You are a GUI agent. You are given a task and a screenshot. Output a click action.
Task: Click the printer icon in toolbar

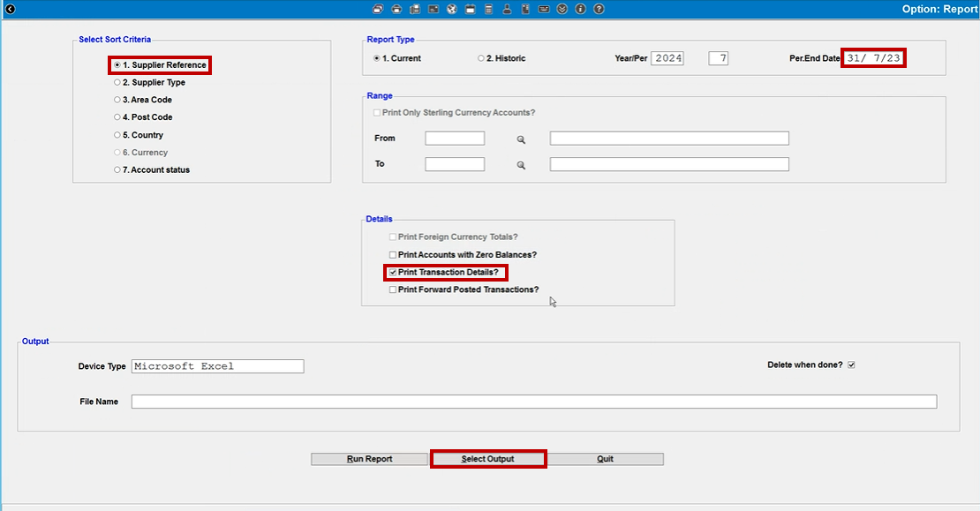pyautogui.click(x=396, y=9)
